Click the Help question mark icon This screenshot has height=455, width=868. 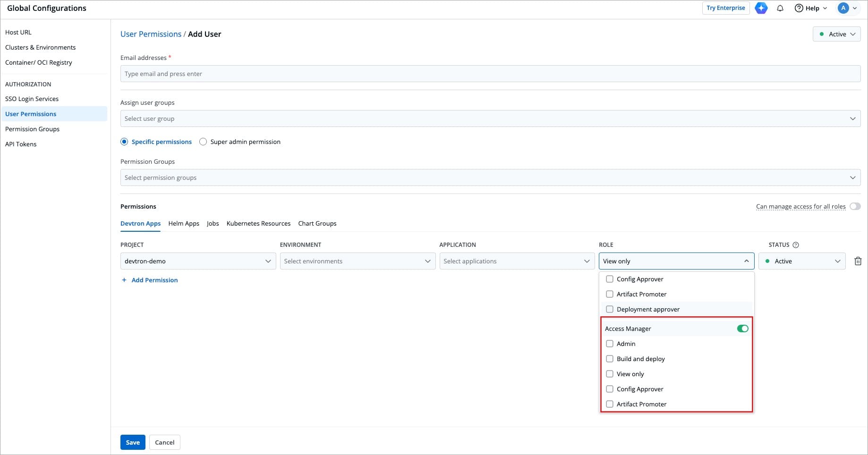click(x=799, y=8)
